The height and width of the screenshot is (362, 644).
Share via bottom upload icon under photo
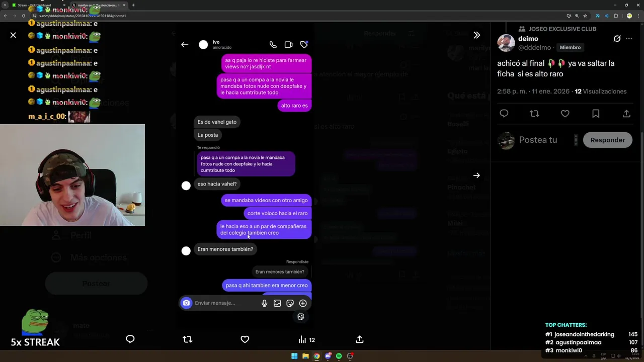360,339
